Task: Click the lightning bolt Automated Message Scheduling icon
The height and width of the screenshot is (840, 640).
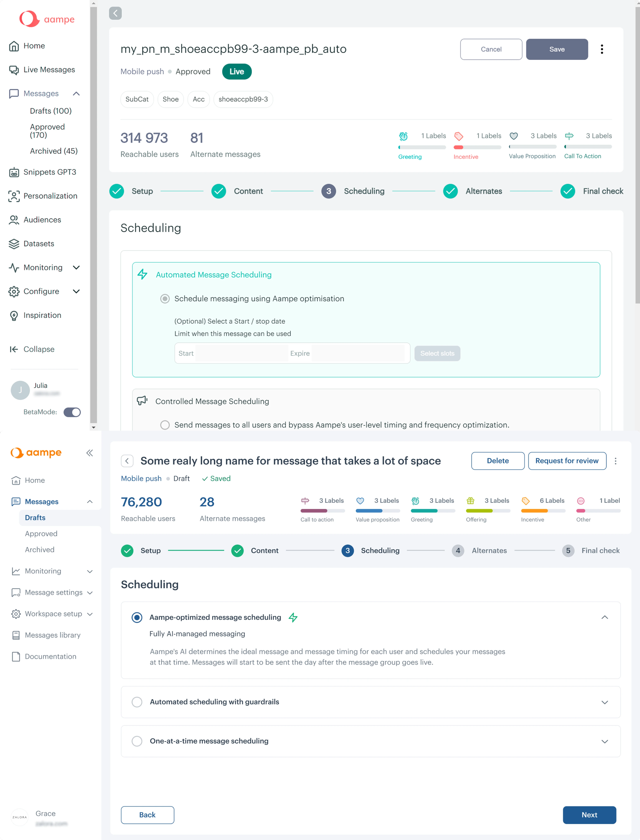Action: (142, 274)
